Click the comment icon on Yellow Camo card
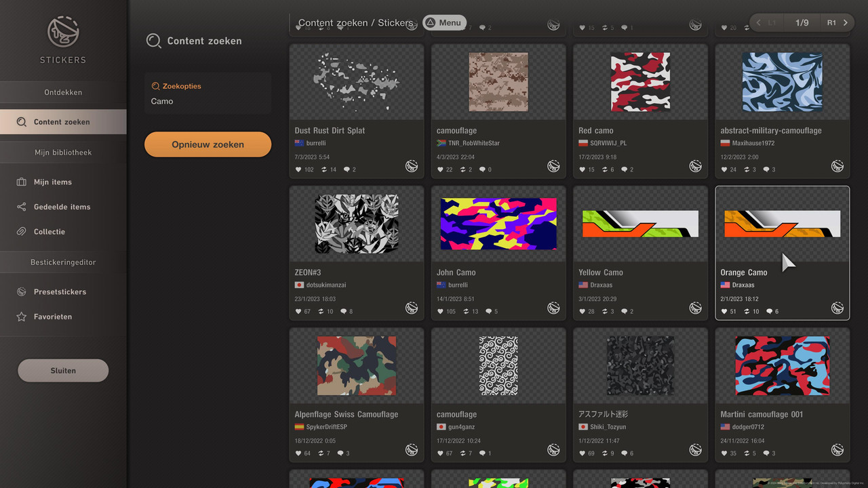This screenshot has height=488, width=868. (x=624, y=312)
